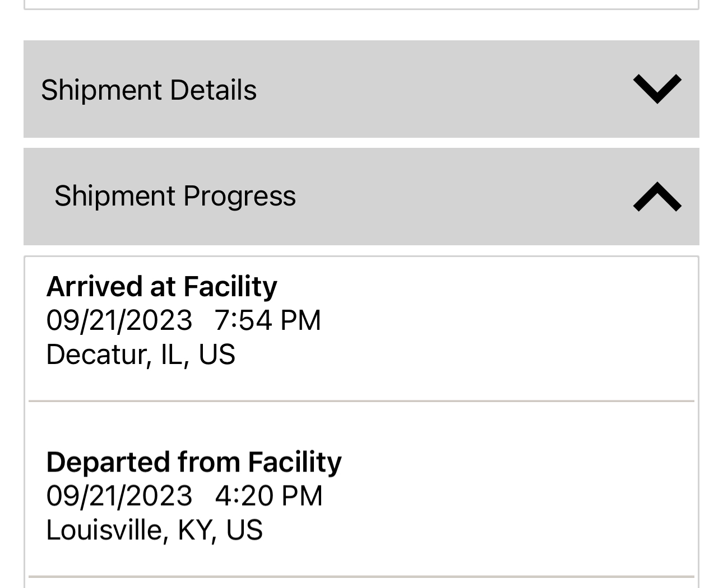
Task: Tap the Decatur, IL, US location
Action: 140,354
